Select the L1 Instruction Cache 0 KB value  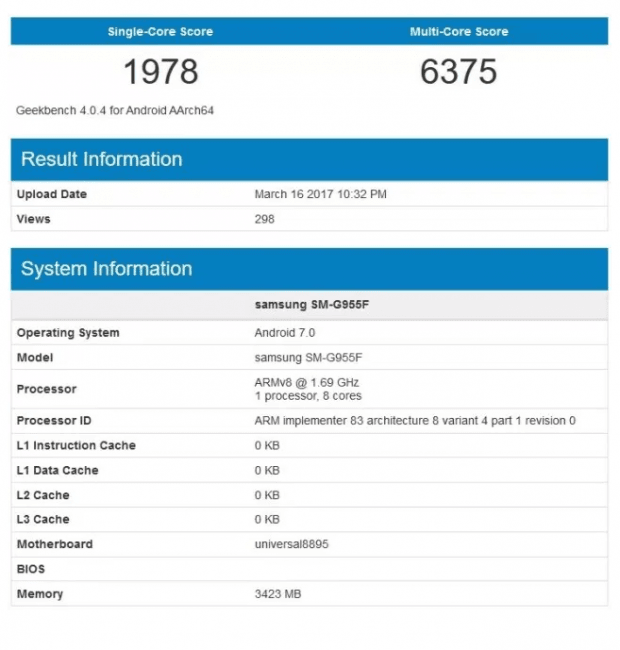(x=267, y=445)
